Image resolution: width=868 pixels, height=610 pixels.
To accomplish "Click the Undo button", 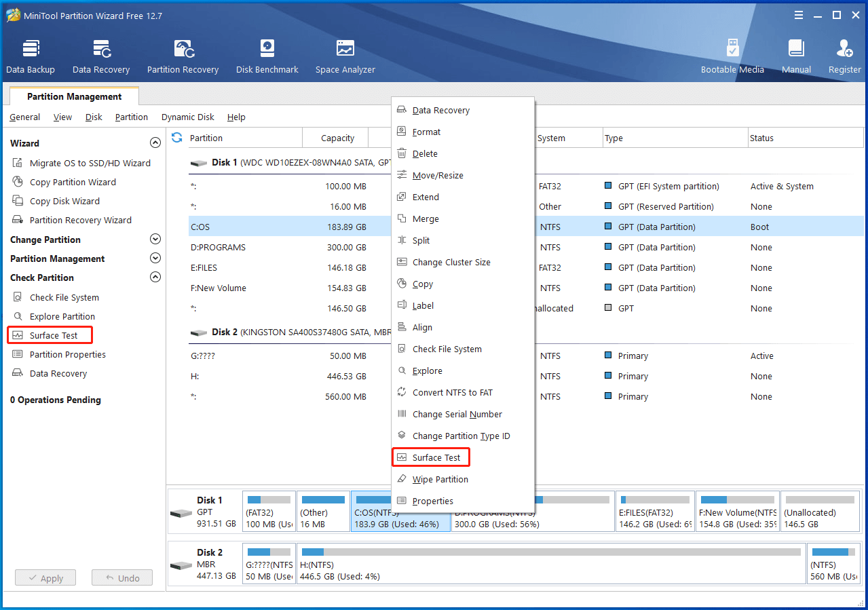I will pyautogui.click(x=122, y=578).
